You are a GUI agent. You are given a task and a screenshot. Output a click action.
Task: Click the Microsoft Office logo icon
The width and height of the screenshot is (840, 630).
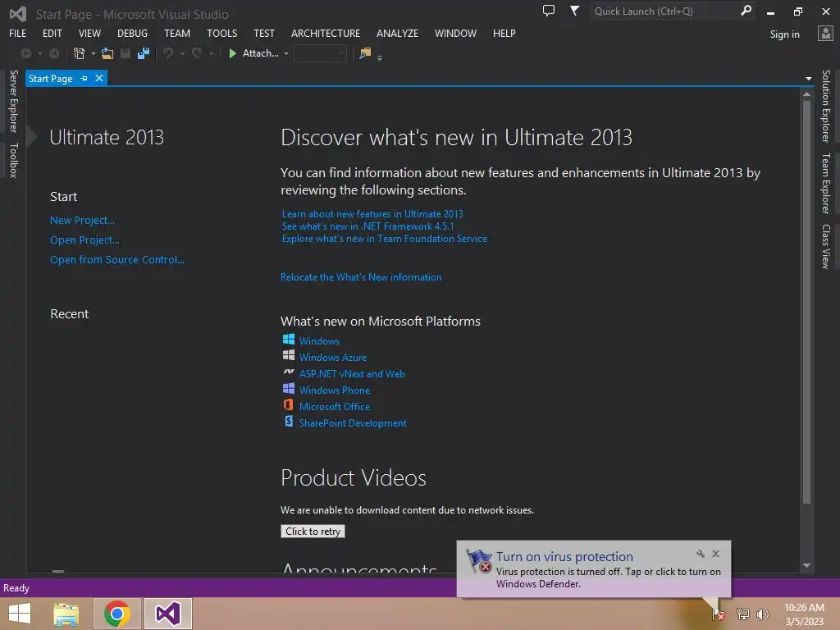tap(289, 405)
